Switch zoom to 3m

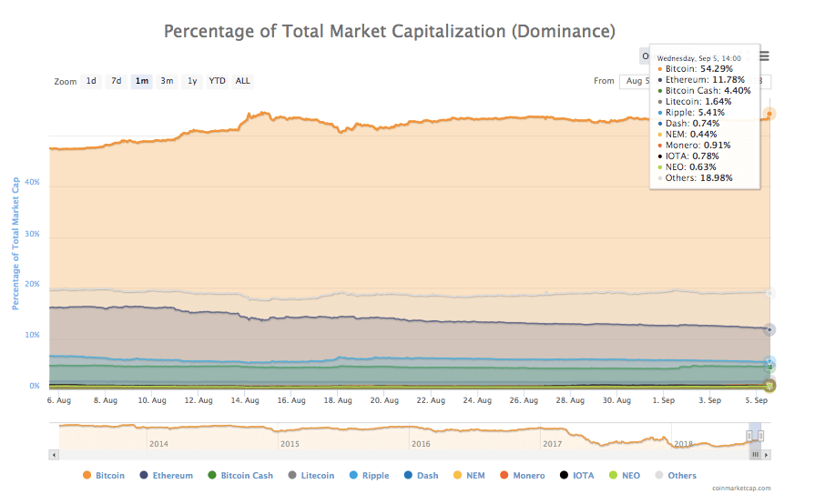coord(167,81)
